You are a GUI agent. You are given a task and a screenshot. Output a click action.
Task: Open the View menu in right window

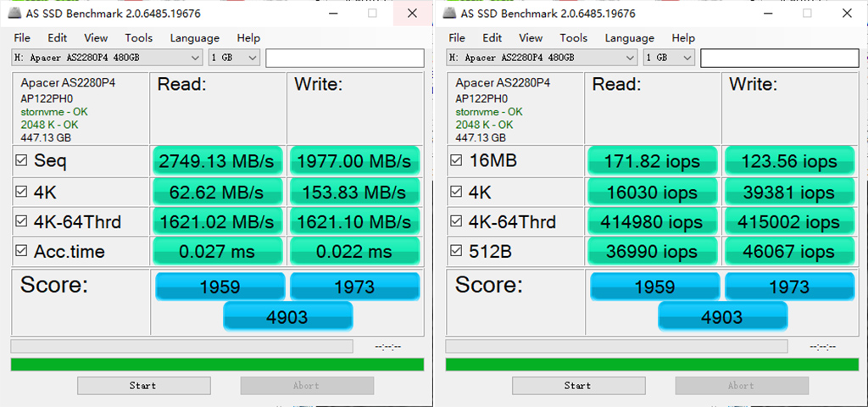pos(531,38)
